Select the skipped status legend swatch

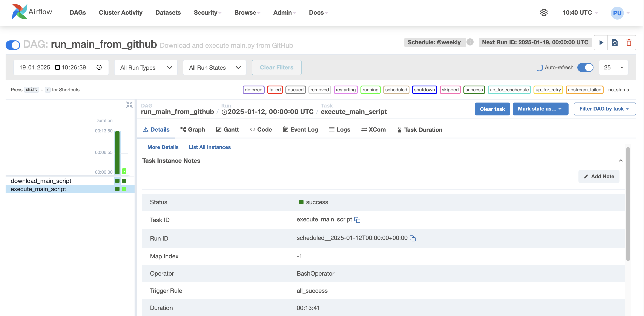pyautogui.click(x=450, y=90)
